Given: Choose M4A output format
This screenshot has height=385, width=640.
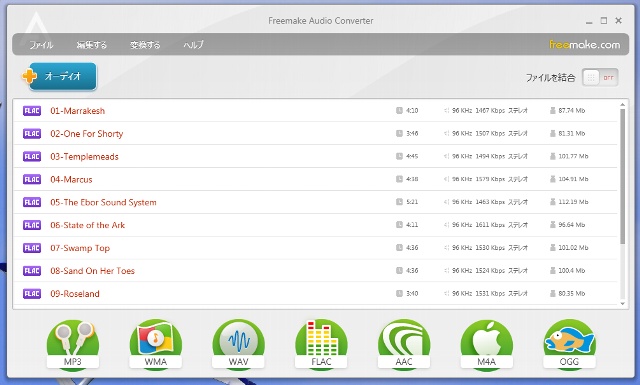Looking at the screenshot, I should 487,345.
